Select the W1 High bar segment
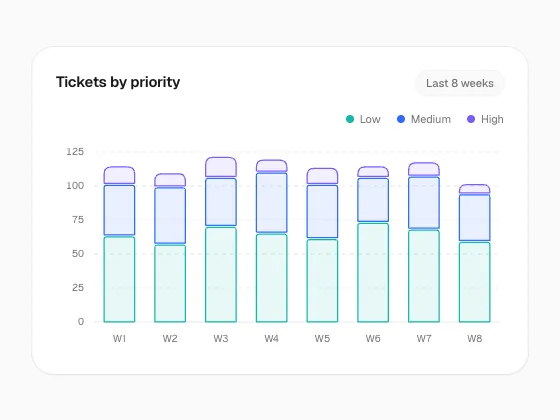Screen dimensions: 560x420 point(119,175)
